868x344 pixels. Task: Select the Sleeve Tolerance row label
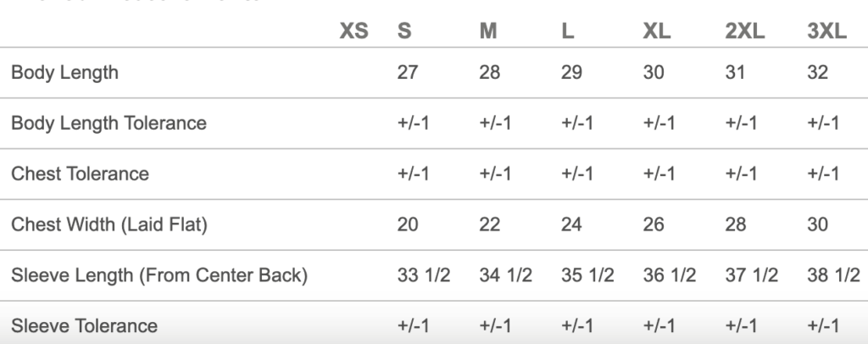pyautogui.click(x=84, y=325)
